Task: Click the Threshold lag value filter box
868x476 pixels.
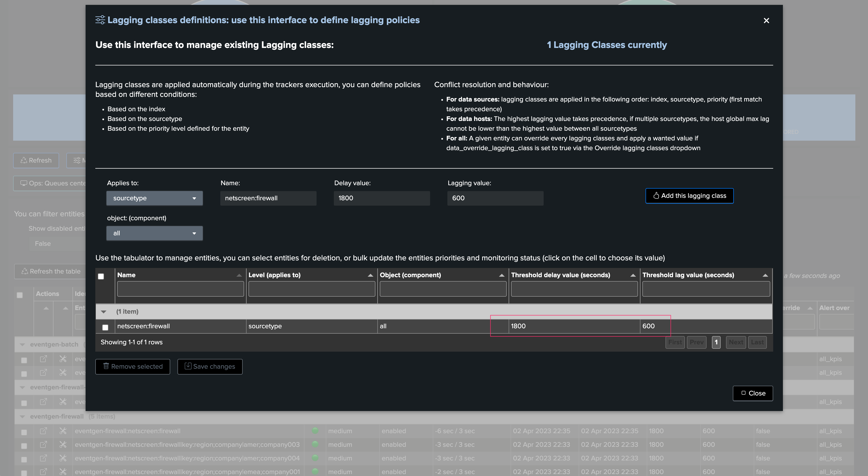Action: (706, 289)
